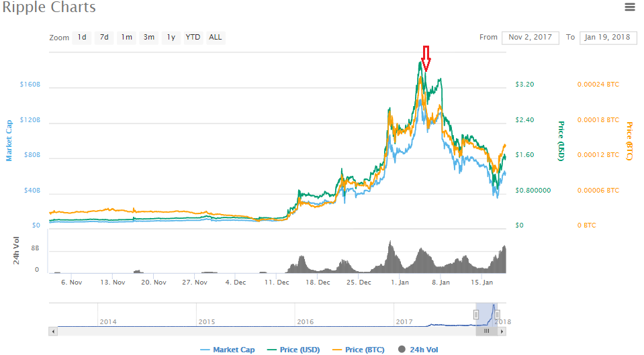Click the vertical Price (BTC) axis title
Viewport: 644px width, 355px height.
pyautogui.click(x=629, y=141)
